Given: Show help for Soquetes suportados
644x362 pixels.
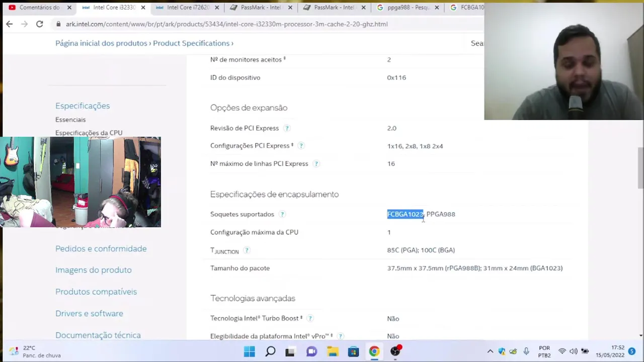Looking at the screenshot, I should point(282,214).
